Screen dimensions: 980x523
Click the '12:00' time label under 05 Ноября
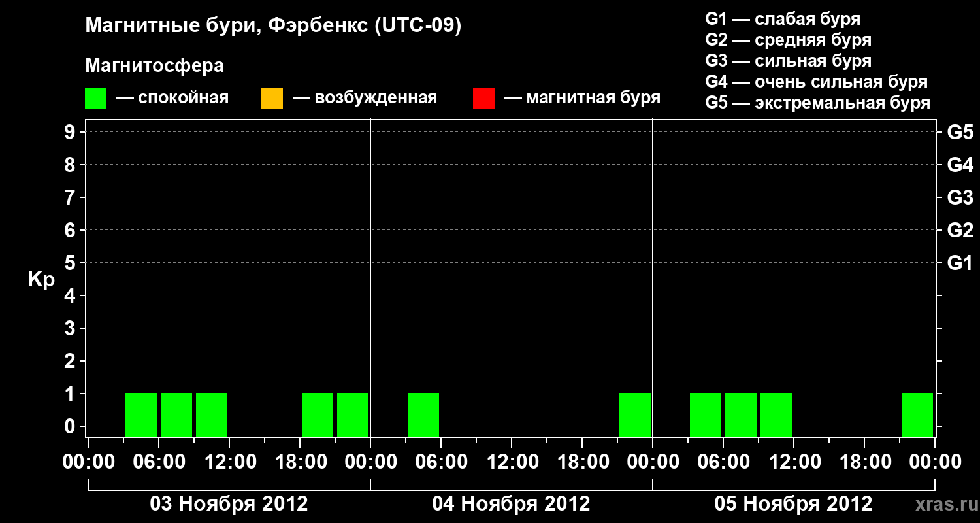(x=794, y=462)
